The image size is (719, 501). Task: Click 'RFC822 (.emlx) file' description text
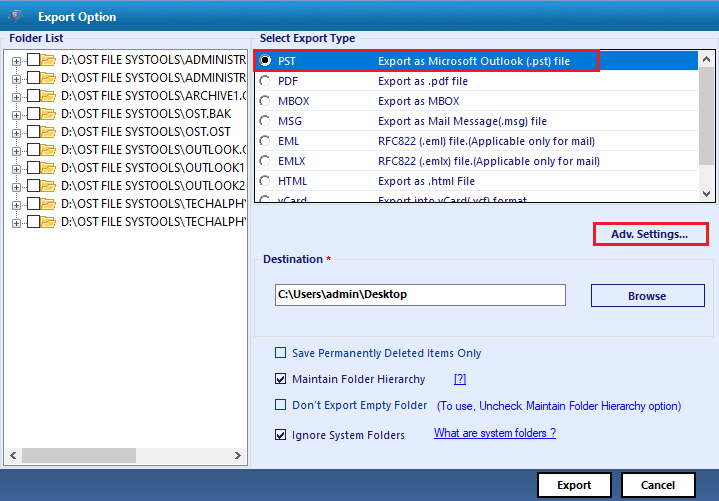click(x=489, y=161)
